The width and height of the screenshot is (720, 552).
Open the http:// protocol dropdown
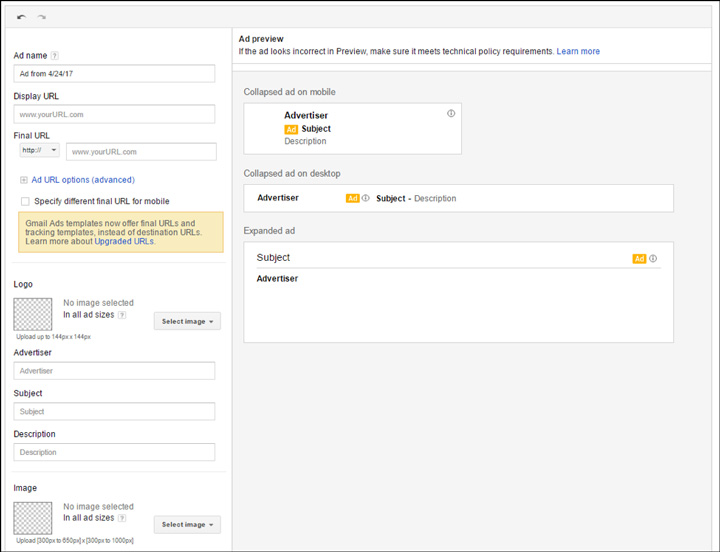40,150
